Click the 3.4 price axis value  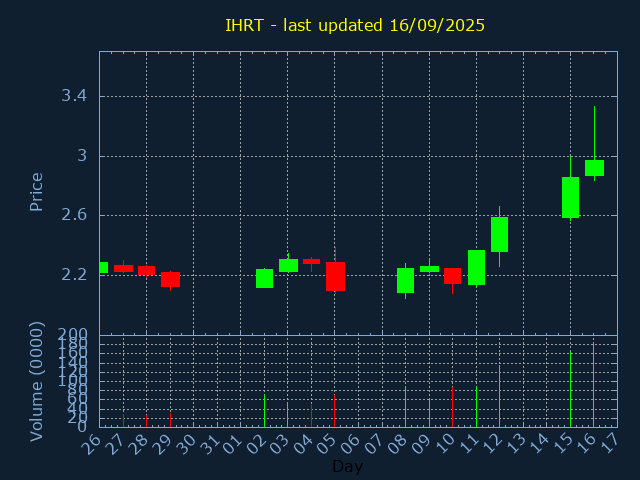click(x=74, y=96)
